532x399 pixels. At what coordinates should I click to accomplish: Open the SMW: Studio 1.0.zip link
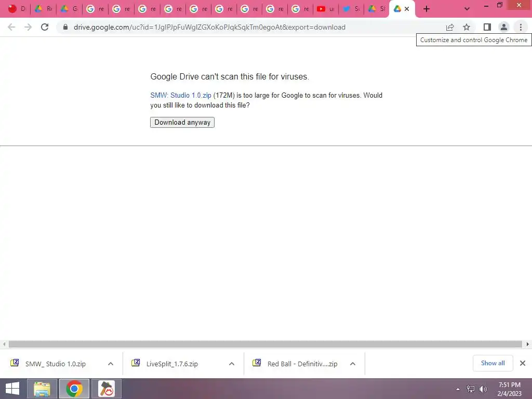click(x=181, y=96)
